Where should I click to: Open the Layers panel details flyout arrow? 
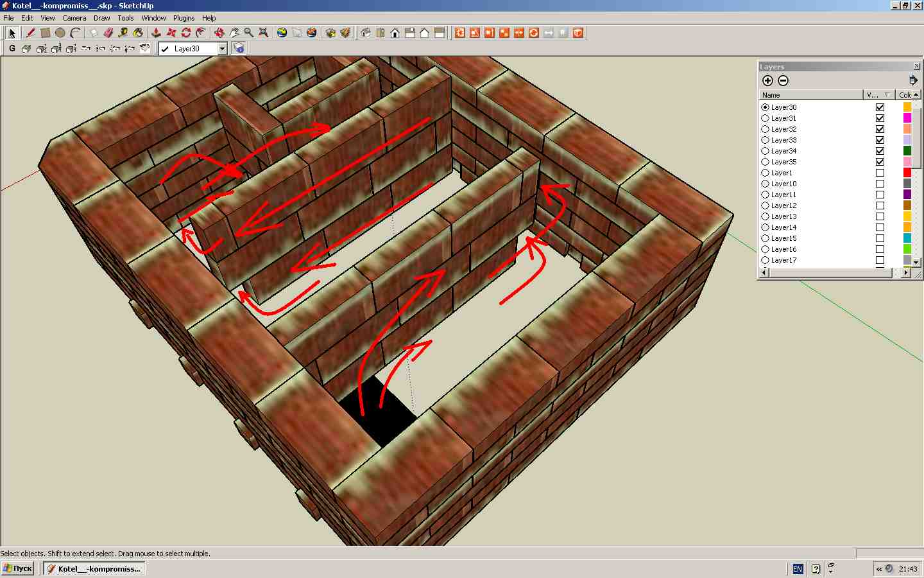click(x=913, y=80)
